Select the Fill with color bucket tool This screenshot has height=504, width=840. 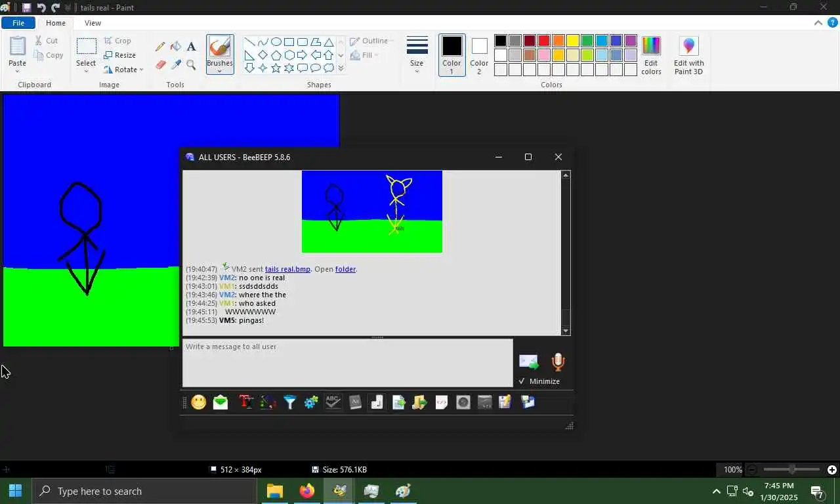point(176,47)
